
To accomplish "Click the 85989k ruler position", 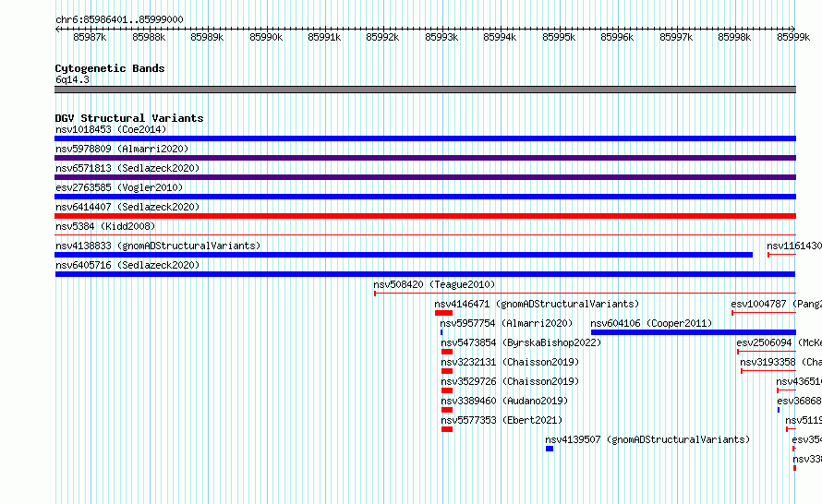I will click(x=207, y=37).
